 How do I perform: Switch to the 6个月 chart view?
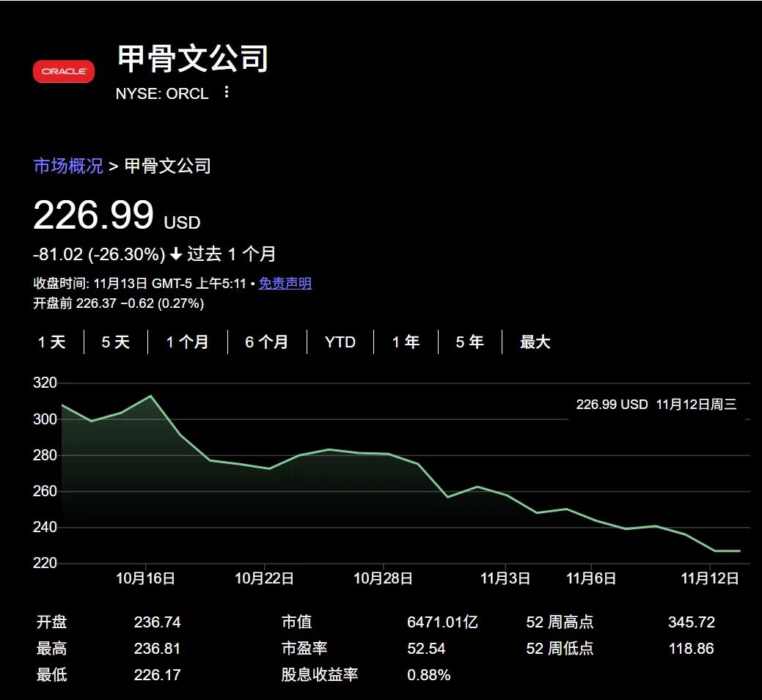(265, 342)
